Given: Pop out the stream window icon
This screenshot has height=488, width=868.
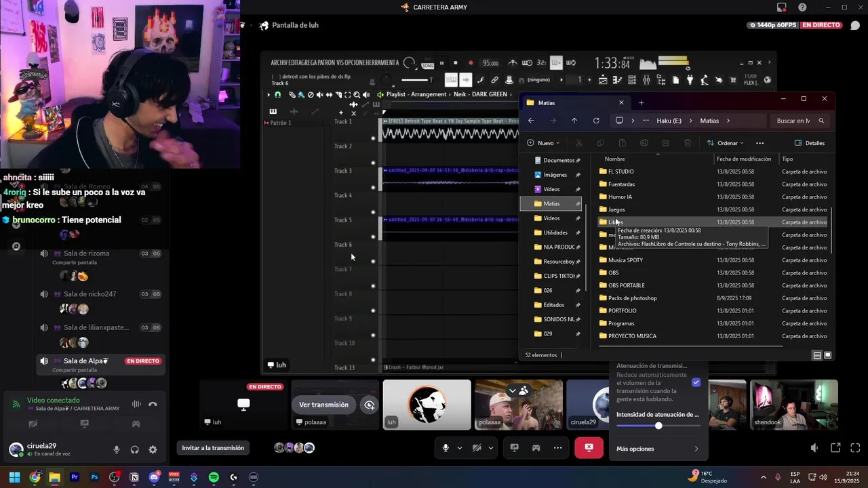Looking at the screenshot, I should pos(835,448).
